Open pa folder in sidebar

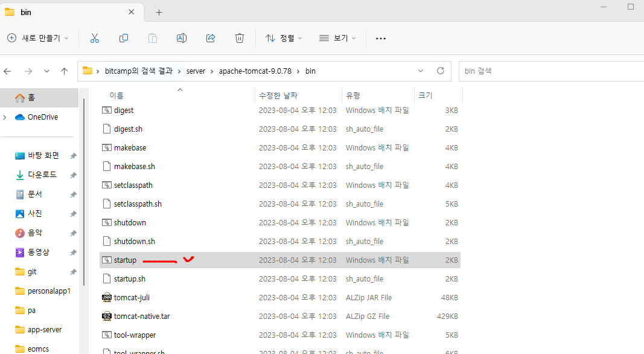[31, 311]
